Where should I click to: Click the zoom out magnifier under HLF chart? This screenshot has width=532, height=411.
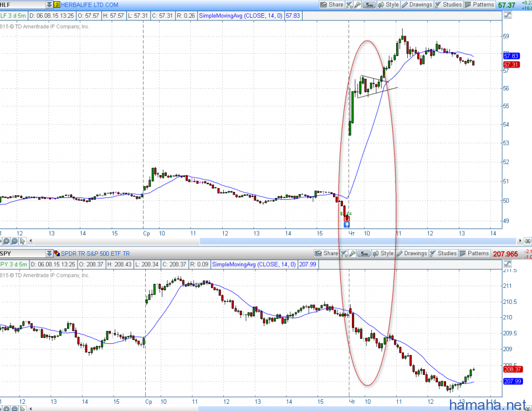coord(14,241)
